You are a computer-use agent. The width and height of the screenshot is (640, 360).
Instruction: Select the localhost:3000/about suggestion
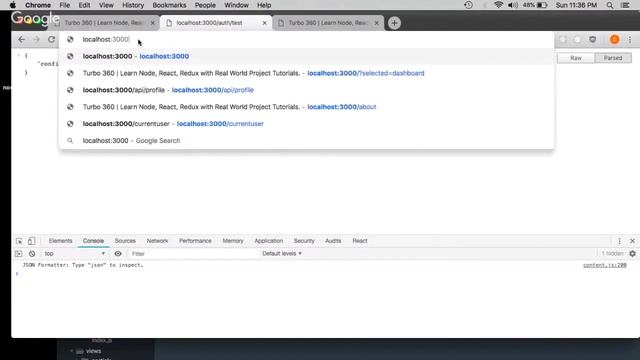[x=307, y=107]
